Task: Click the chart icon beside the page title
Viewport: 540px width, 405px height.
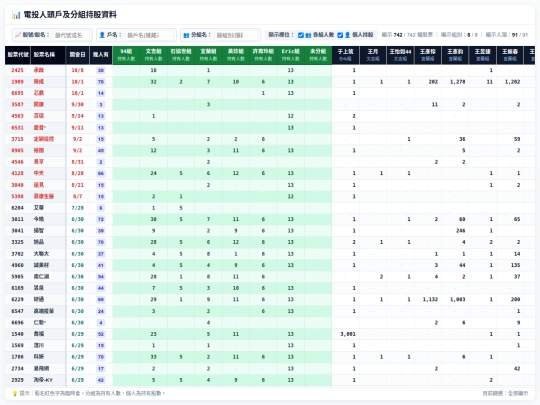Action: (x=16, y=15)
